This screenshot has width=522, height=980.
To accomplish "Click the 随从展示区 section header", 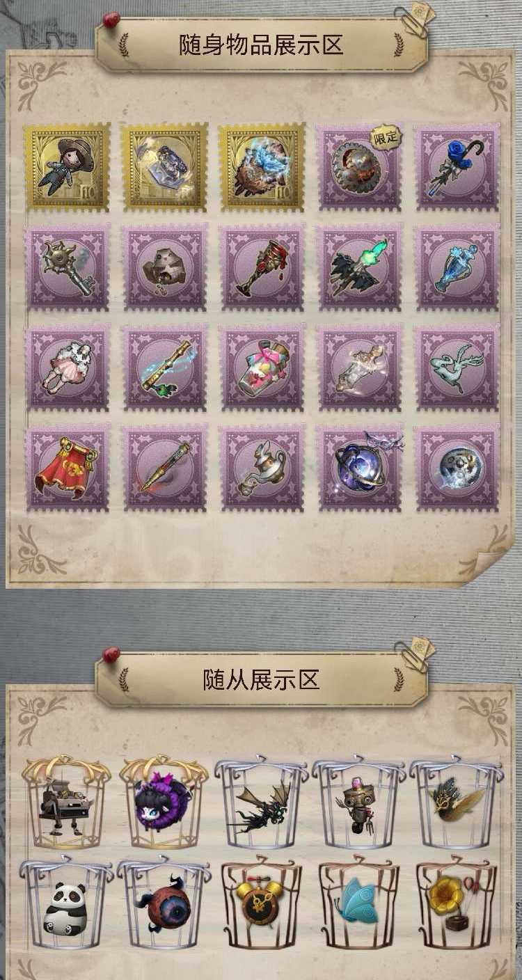I will (x=261, y=679).
